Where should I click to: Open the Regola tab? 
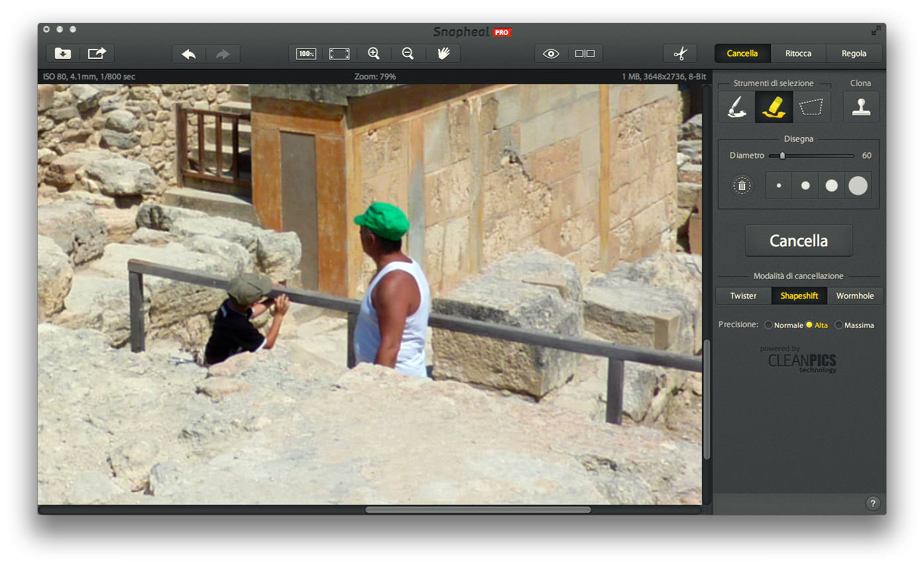854,54
